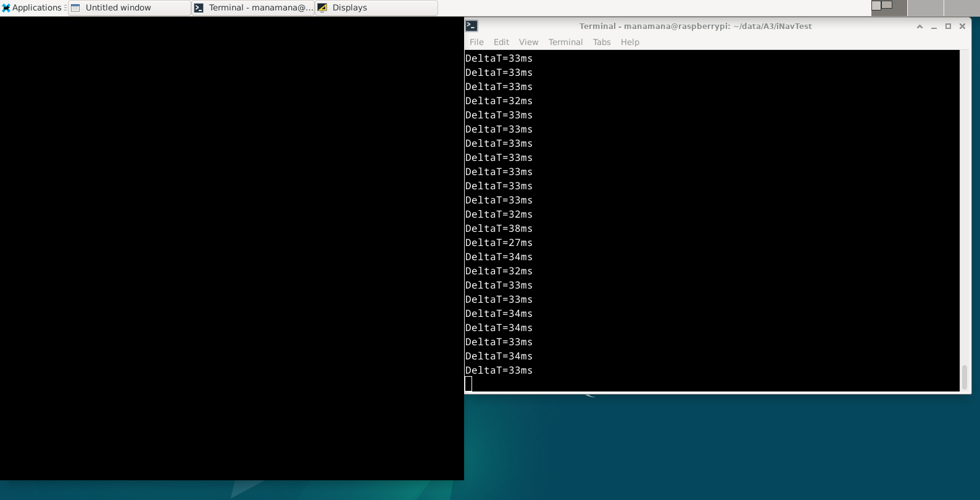Minimize the Terminal window

[x=934, y=27]
